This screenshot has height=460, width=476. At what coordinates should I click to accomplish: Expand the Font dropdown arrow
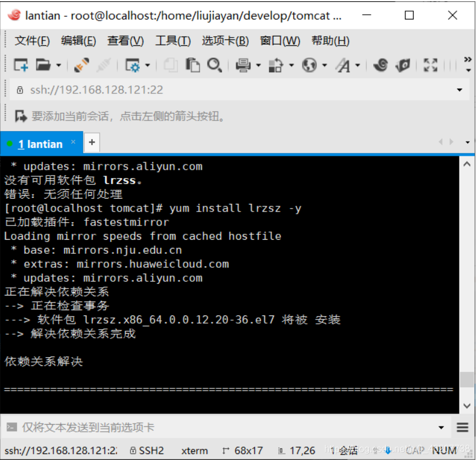[x=358, y=65]
